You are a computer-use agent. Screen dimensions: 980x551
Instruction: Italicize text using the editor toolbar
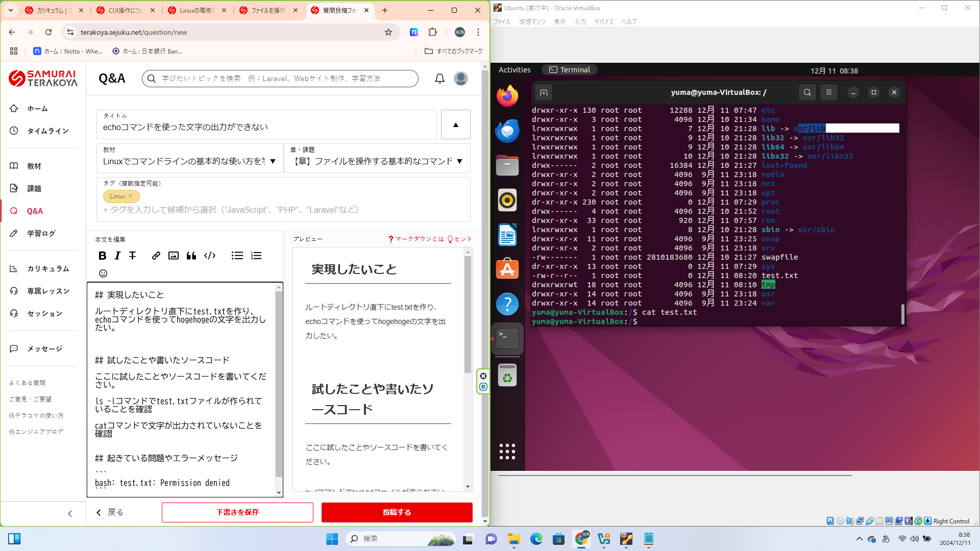click(117, 256)
